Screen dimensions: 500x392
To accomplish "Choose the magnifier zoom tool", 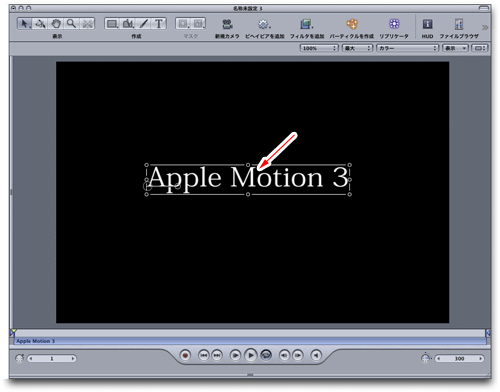I will (x=71, y=24).
